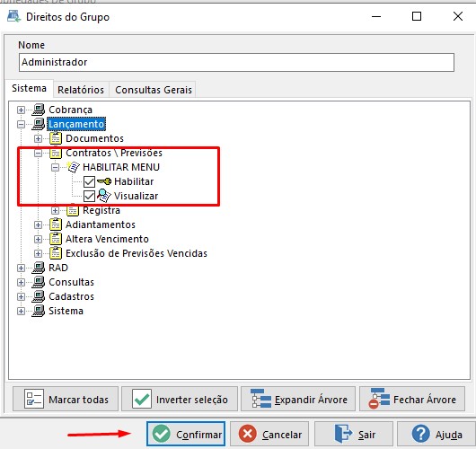Select the Cadastros tree label
This screenshot has height=449, width=476.
click(71, 296)
